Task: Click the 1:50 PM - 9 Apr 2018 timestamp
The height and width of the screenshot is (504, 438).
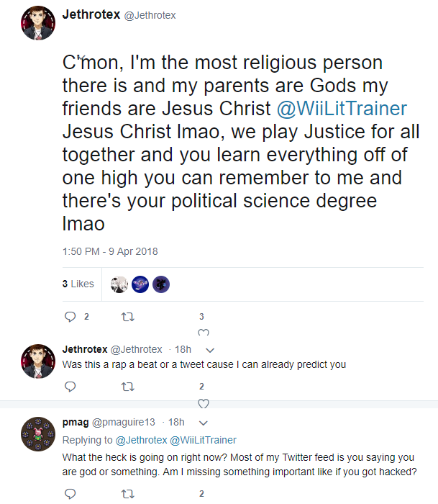Action: tap(110, 251)
